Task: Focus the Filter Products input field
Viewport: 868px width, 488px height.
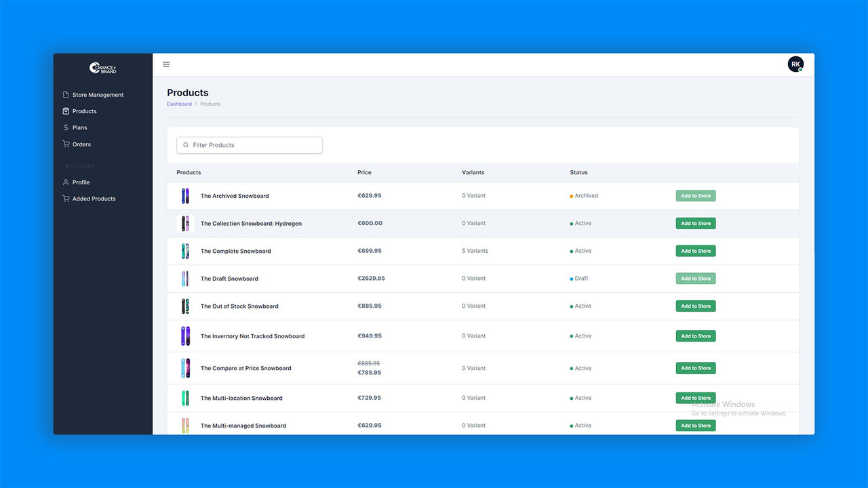Action: (x=250, y=145)
